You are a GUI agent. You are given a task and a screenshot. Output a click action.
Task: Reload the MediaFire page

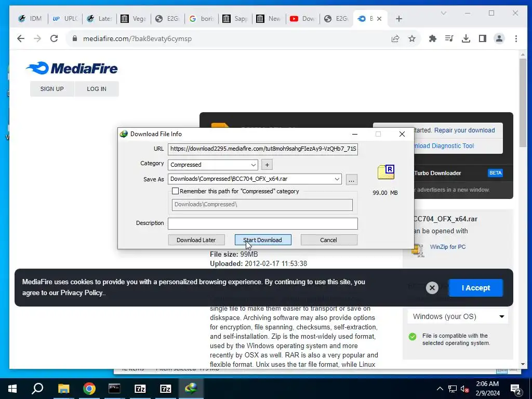click(x=54, y=38)
